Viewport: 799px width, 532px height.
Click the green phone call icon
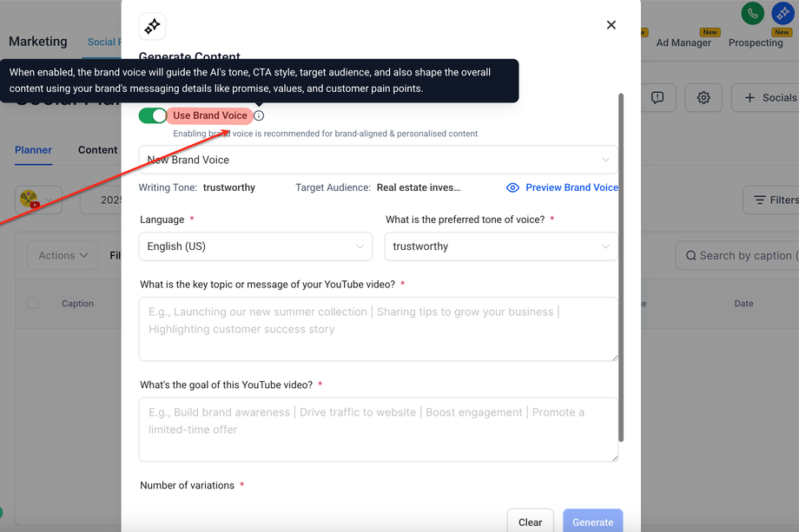(x=752, y=13)
